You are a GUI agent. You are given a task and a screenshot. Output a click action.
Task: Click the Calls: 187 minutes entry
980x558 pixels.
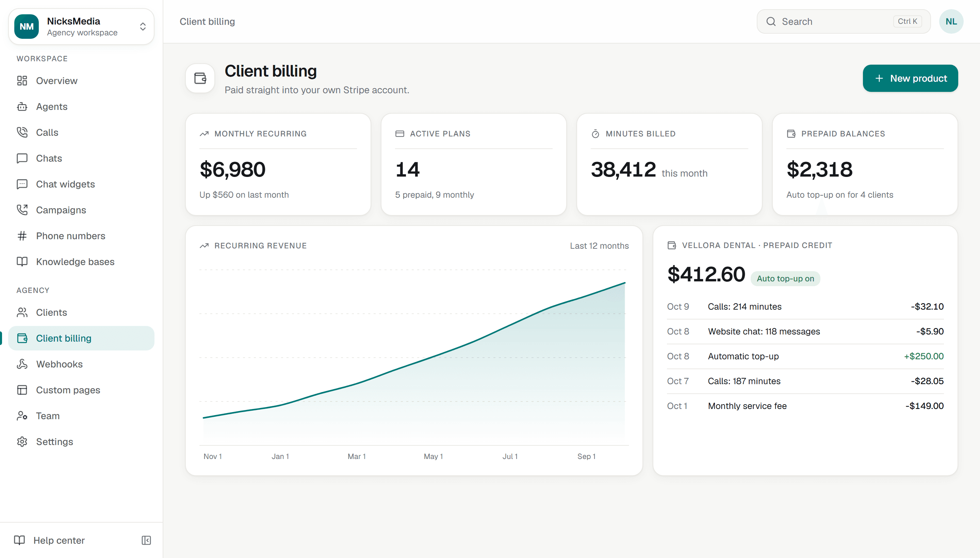(805, 381)
